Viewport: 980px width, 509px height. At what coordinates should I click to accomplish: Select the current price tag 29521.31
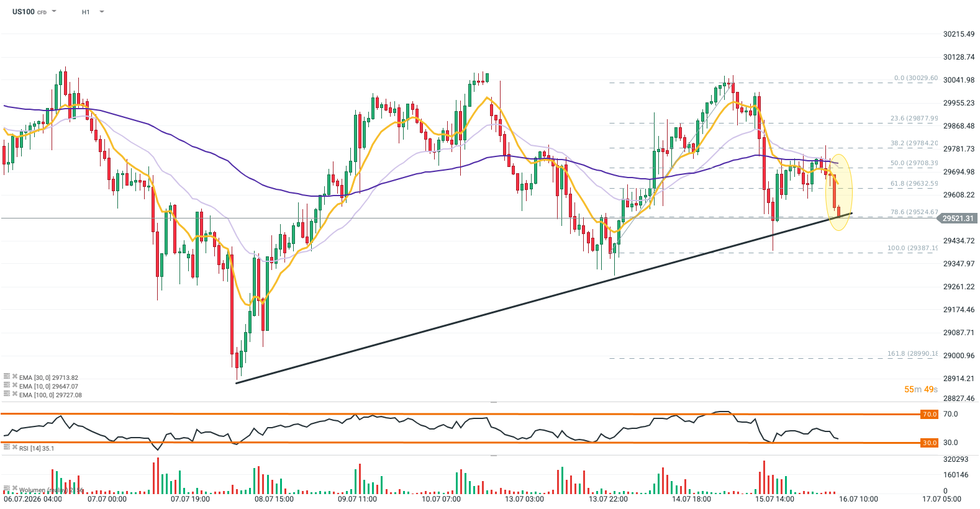tap(958, 218)
